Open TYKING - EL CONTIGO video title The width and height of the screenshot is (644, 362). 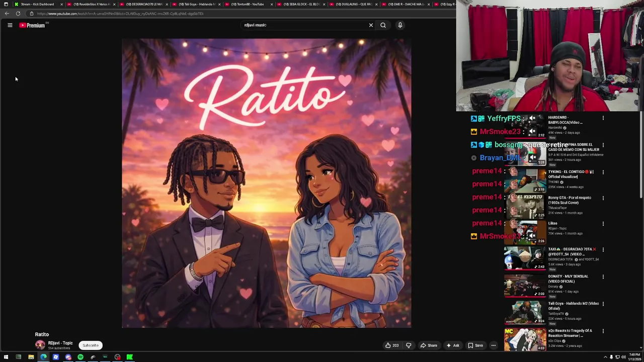(571, 174)
